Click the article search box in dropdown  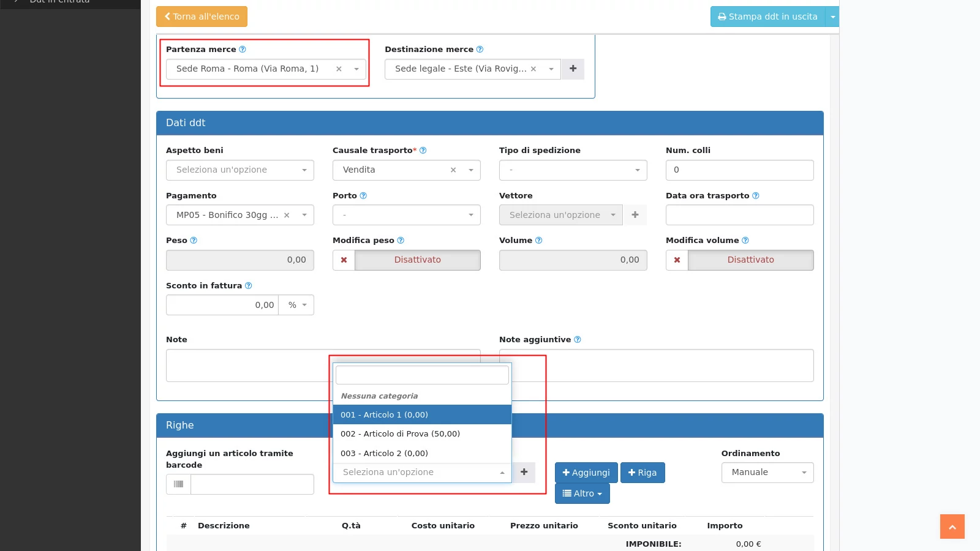pyautogui.click(x=422, y=375)
